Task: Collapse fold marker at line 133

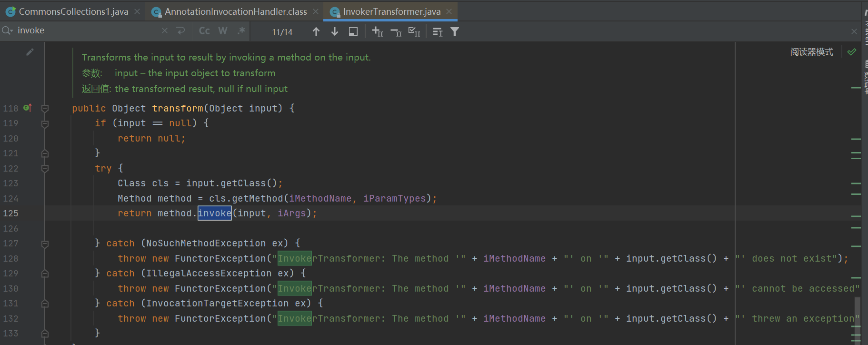Action: 45,334
